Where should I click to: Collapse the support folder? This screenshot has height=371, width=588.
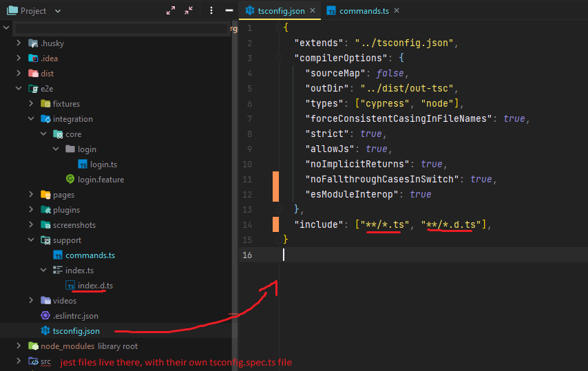(x=31, y=240)
